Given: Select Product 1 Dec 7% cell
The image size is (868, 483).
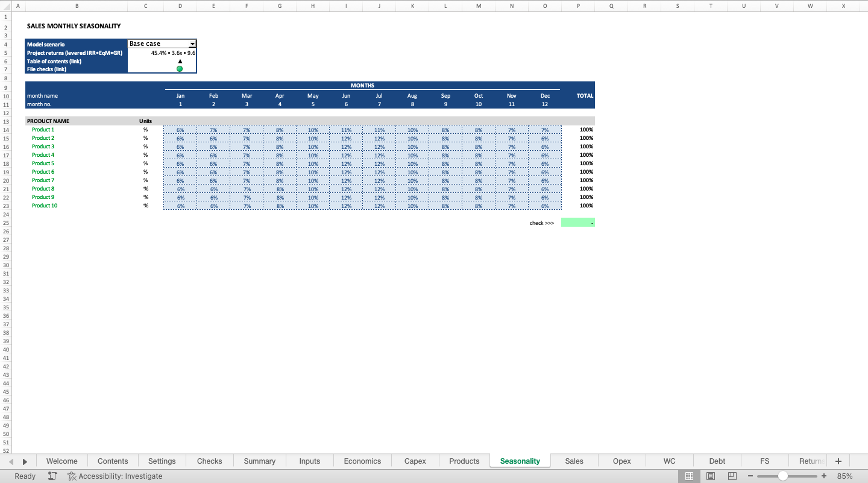Looking at the screenshot, I should (x=545, y=130).
